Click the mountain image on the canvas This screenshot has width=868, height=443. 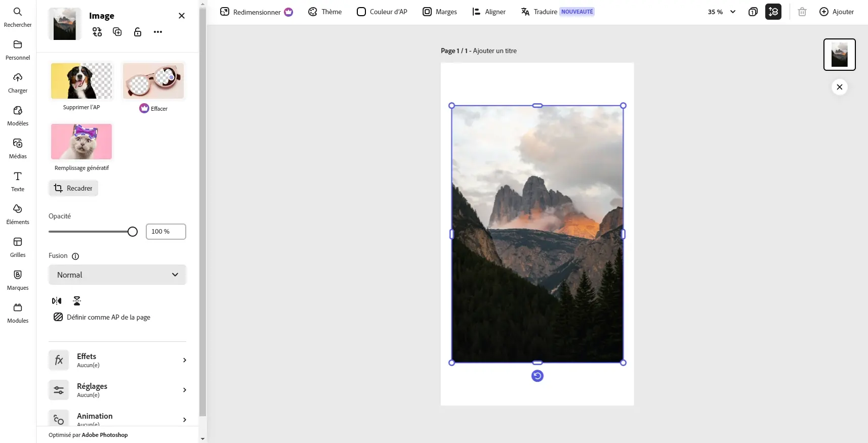(538, 234)
